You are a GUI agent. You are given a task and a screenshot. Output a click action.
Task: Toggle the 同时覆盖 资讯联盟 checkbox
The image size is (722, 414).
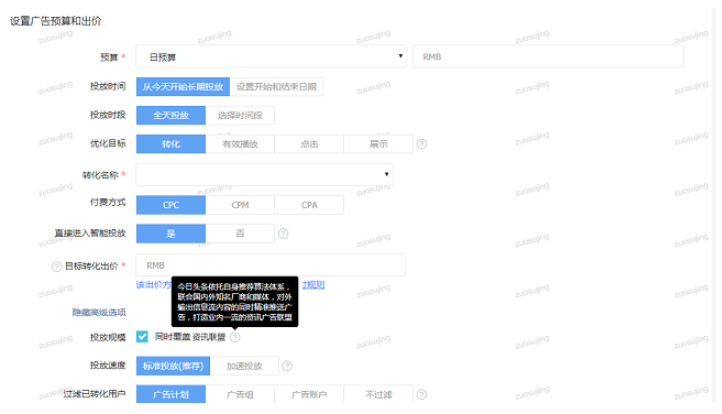[142, 337]
